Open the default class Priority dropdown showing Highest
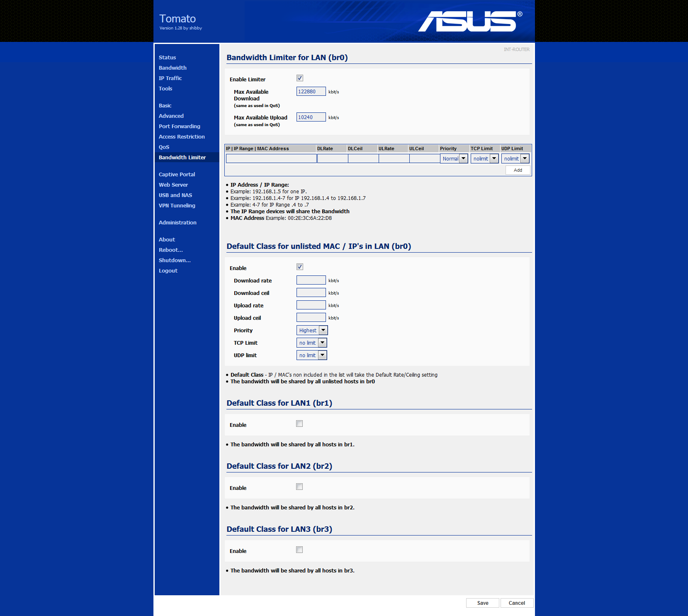 point(312,330)
